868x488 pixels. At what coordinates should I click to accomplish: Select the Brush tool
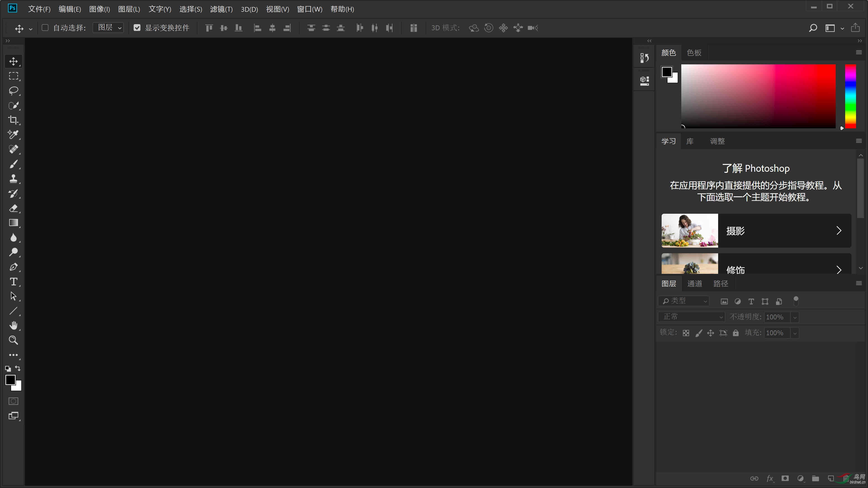(x=14, y=164)
